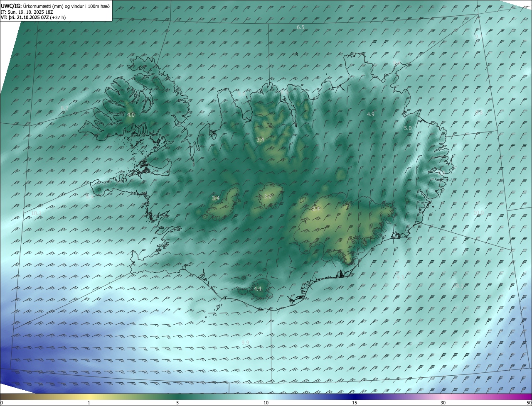Click the '5' tick label on the color scale
Image resolution: width=532 pixels, height=406 pixels.
pyautogui.click(x=177, y=403)
